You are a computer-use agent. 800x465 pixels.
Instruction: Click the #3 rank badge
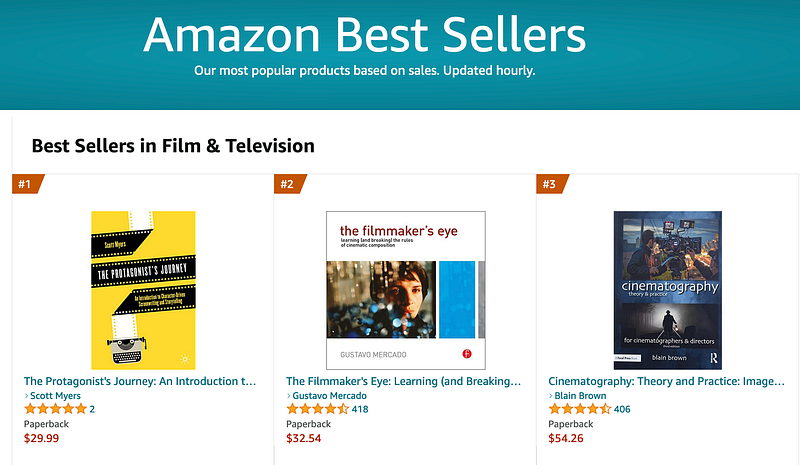click(x=552, y=184)
